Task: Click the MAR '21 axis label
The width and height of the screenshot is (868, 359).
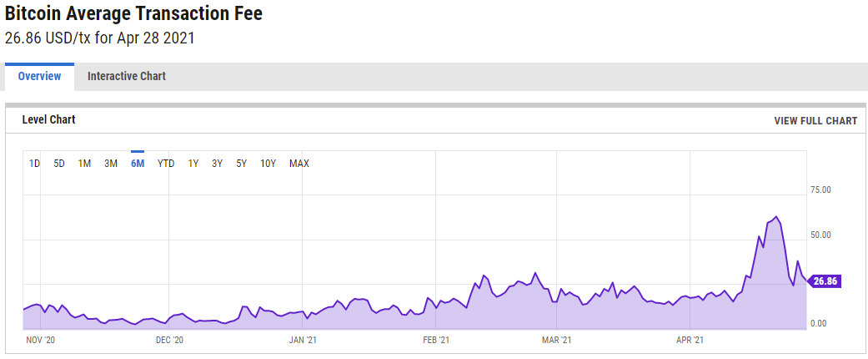Action: pos(556,340)
